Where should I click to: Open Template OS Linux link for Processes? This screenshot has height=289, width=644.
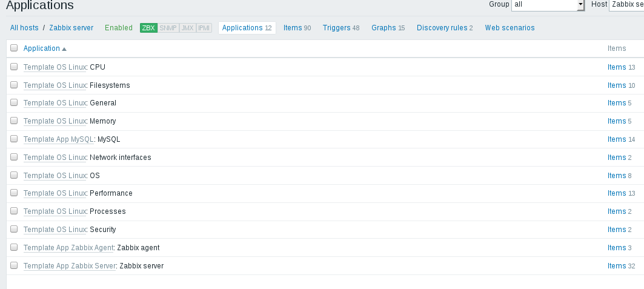55,211
